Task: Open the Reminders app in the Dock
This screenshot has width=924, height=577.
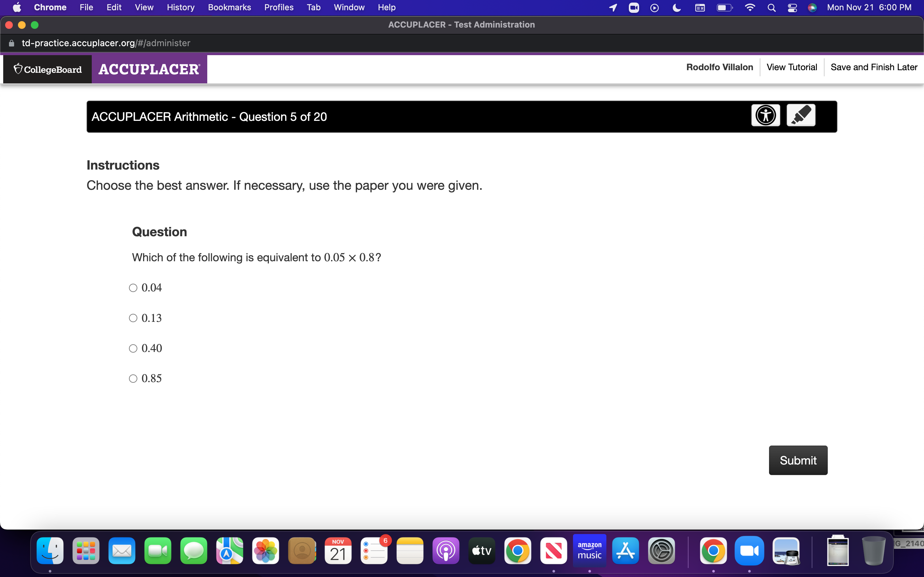Action: tap(374, 551)
